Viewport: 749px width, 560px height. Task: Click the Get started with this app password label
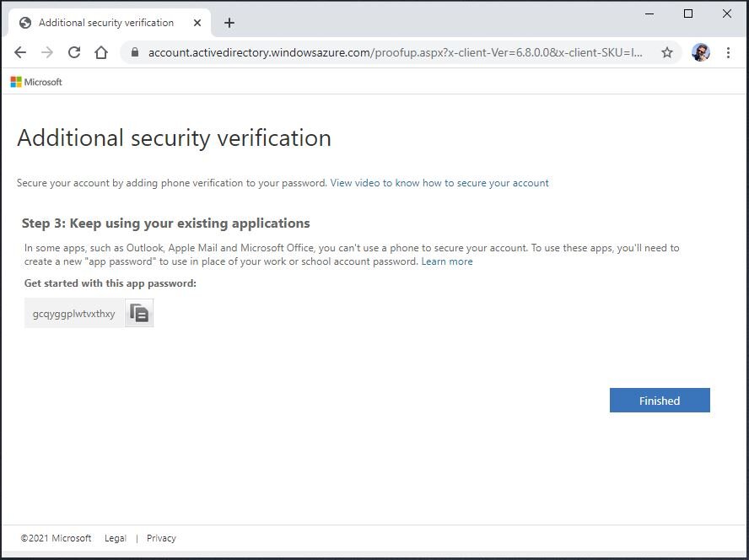tap(110, 283)
